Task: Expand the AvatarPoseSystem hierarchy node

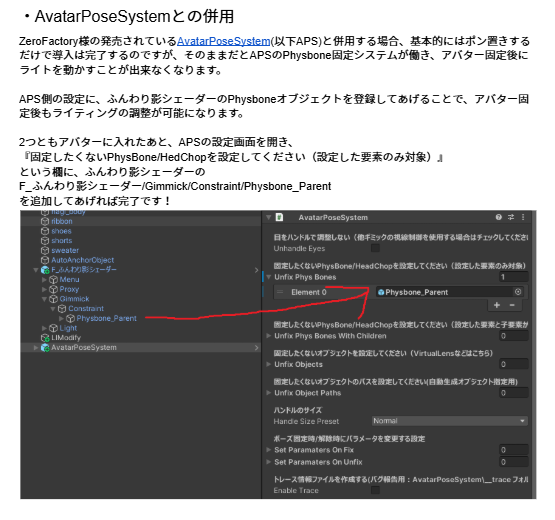Action: pyautogui.click(x=36, y=348)
